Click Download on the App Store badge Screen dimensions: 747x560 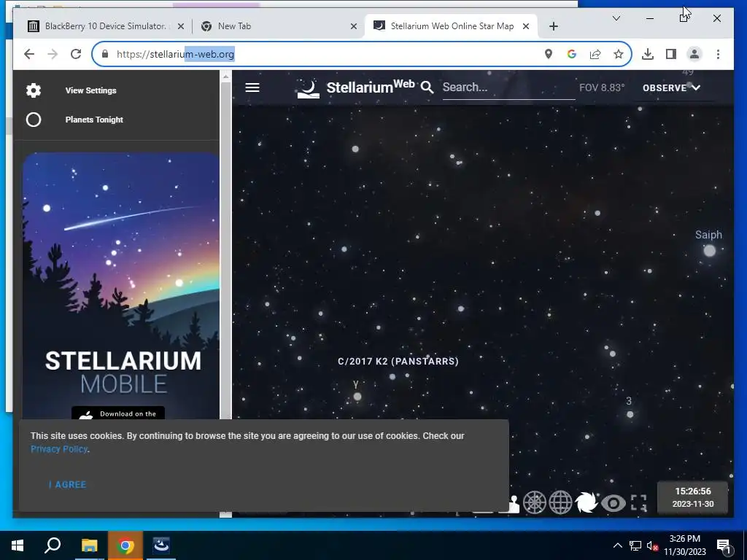(117, 413)
